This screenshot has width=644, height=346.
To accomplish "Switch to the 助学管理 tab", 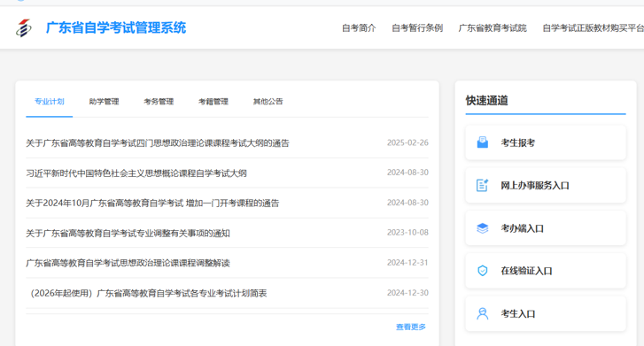I will click(104, 102).
